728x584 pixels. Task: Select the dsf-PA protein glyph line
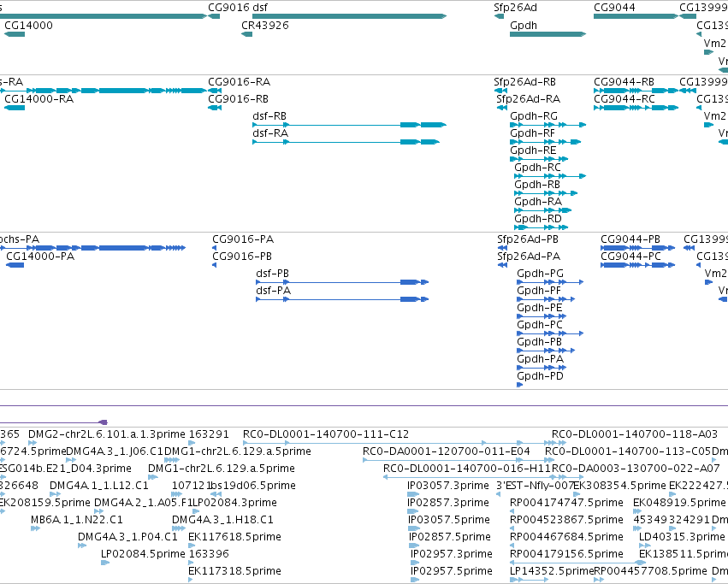(x=342, y=299)
